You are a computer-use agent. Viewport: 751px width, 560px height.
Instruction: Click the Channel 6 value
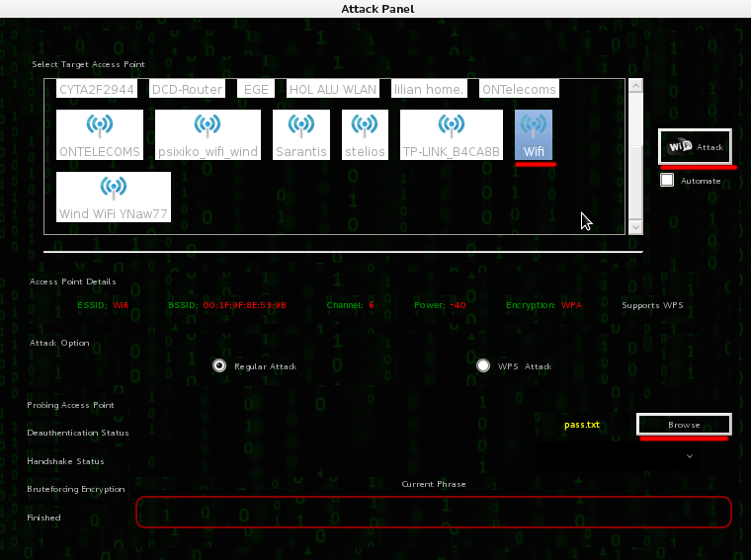pyautogui.click(x=372, y=305)
